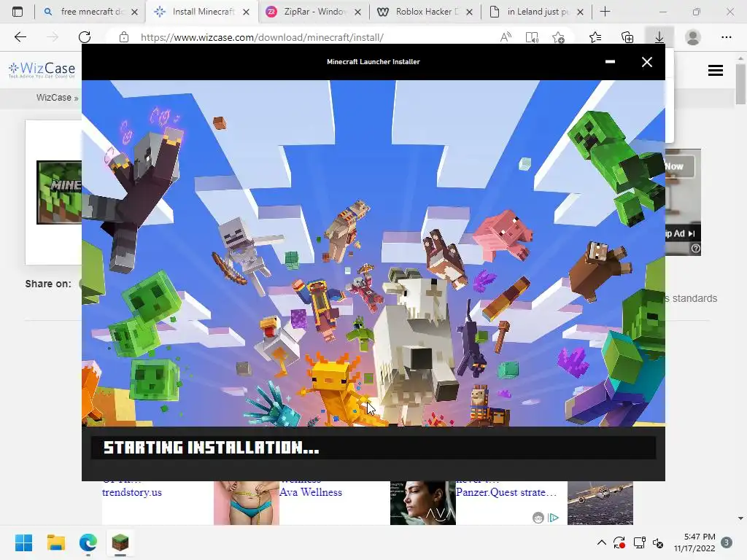
Task: Click the Minecraft installer taskbar icon
Action: [x=120, y=542]
